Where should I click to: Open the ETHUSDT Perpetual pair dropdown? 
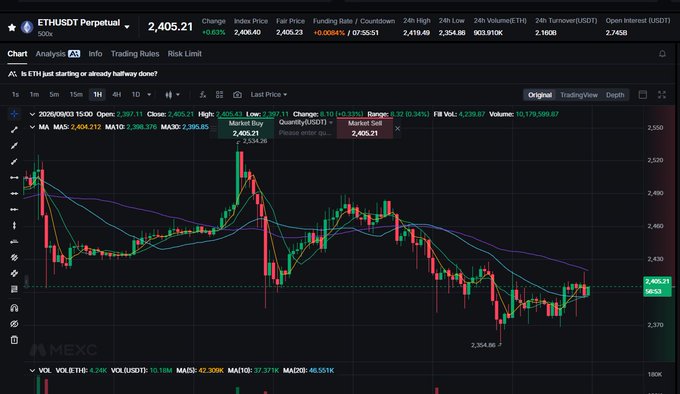click(127, 27)
